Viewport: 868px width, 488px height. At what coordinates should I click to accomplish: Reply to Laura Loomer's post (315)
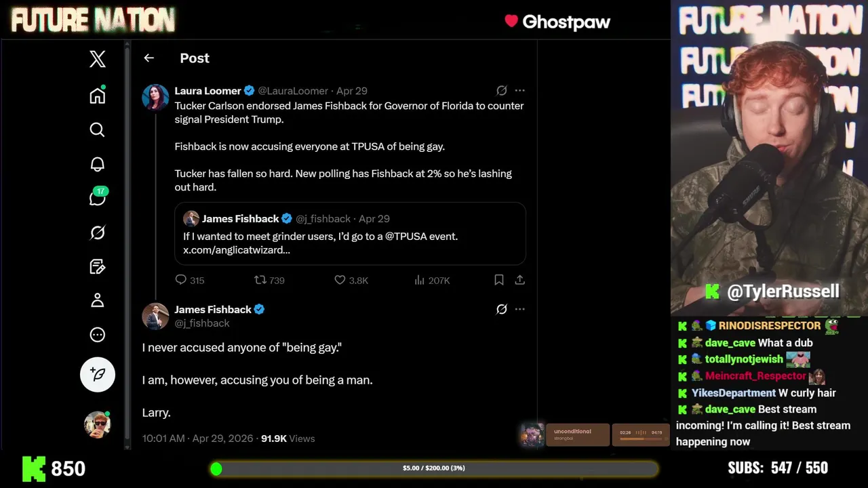[x=189, y=280]
